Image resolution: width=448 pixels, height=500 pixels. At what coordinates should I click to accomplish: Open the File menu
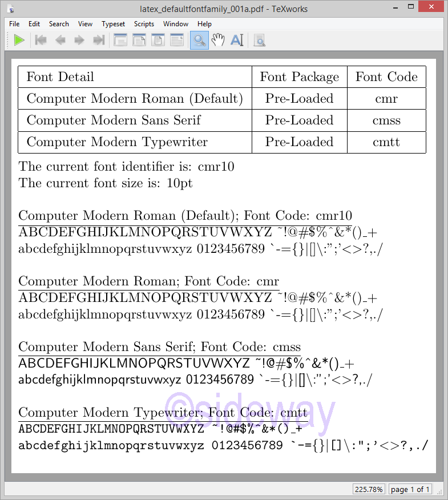click(x=14, y=24)
